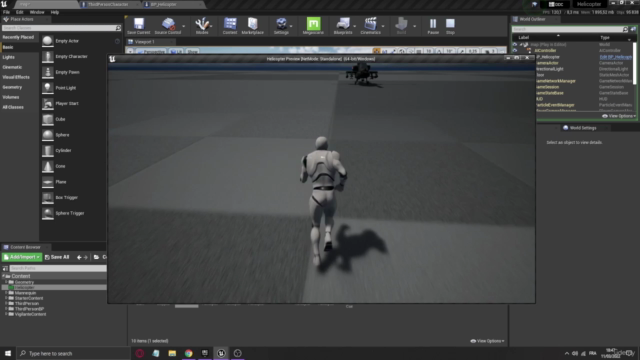The height and width of the screenshot is (360, 640).
Task: Toggle visibility of AIController row
Action: (515, 51)
